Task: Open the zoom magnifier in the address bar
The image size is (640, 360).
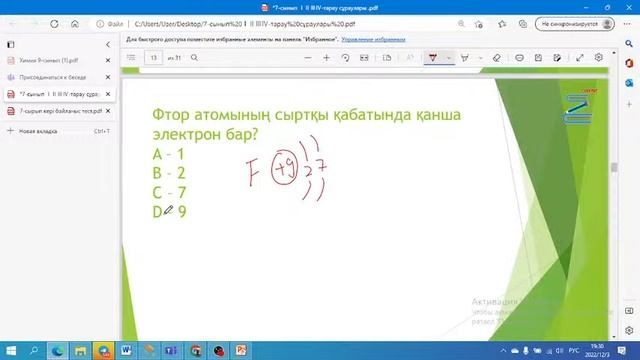Action: (461, 24)
